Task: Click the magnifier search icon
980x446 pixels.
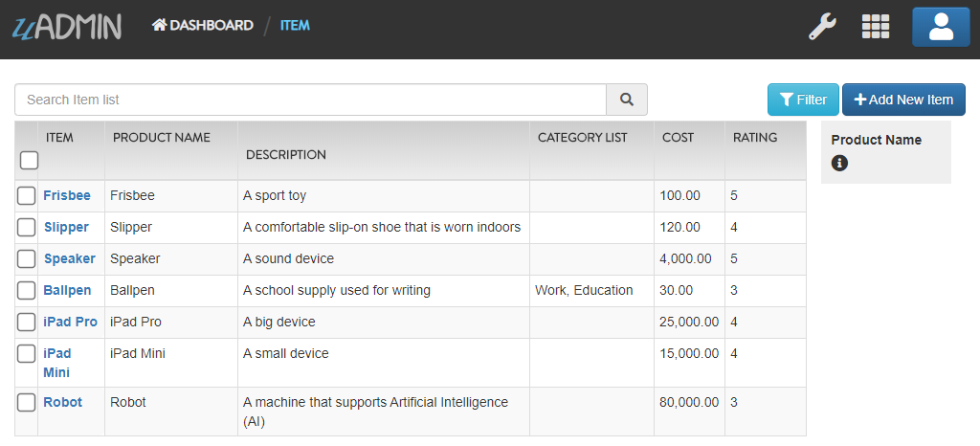Action: point(626,100)
